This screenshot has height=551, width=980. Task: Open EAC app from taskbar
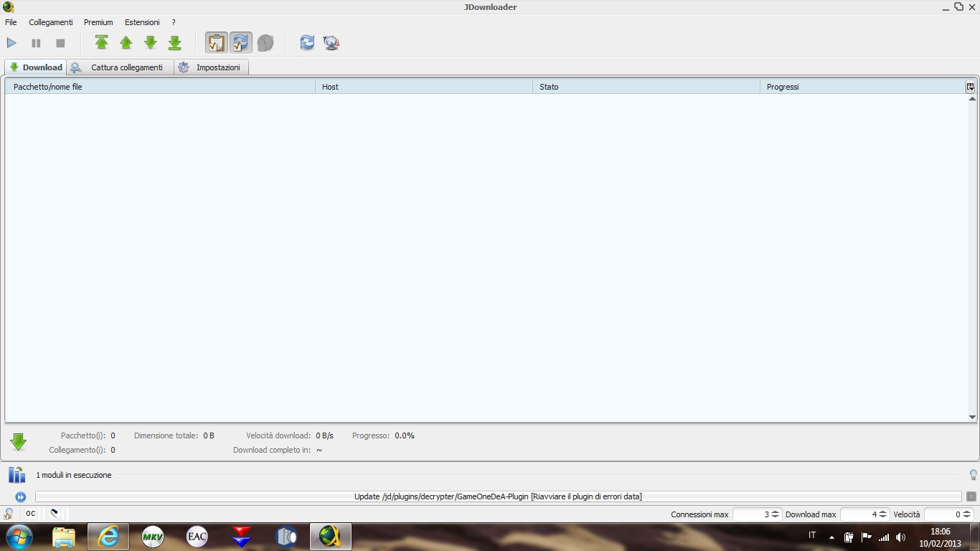coord(197,537)
